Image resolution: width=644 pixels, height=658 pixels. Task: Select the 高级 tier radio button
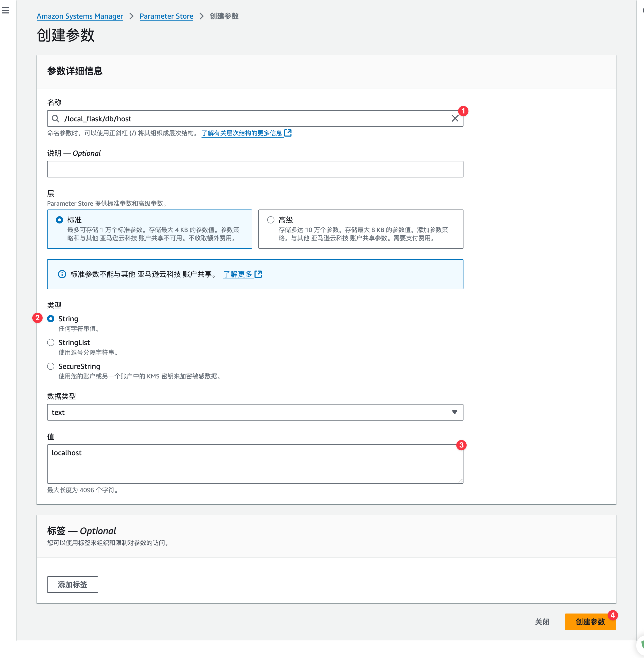(271, 220)
